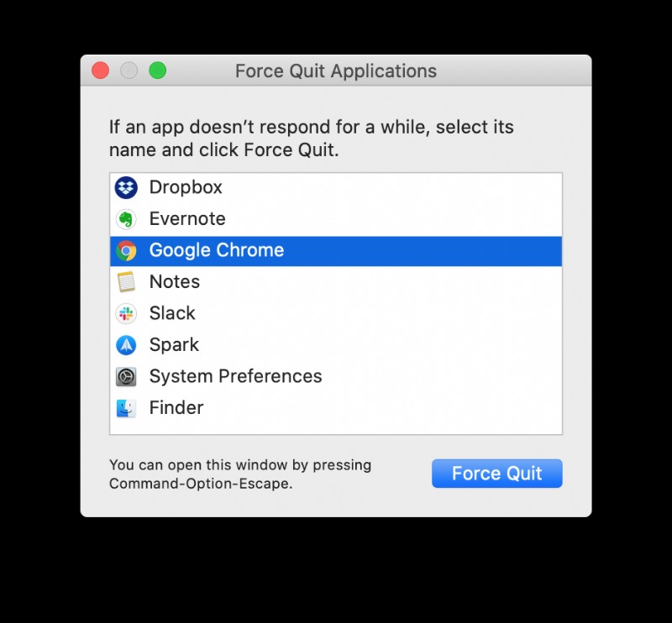
Task: Select the Notes application entry
Action: [174, 281]
